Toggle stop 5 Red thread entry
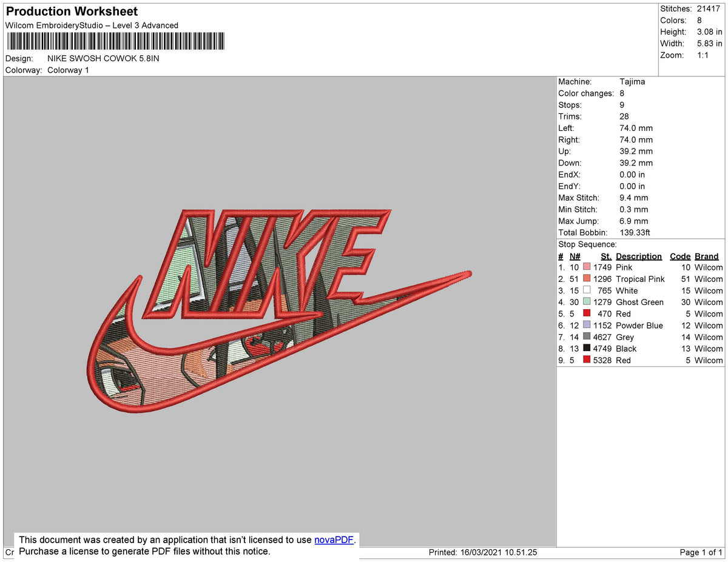 coord(625,313)
